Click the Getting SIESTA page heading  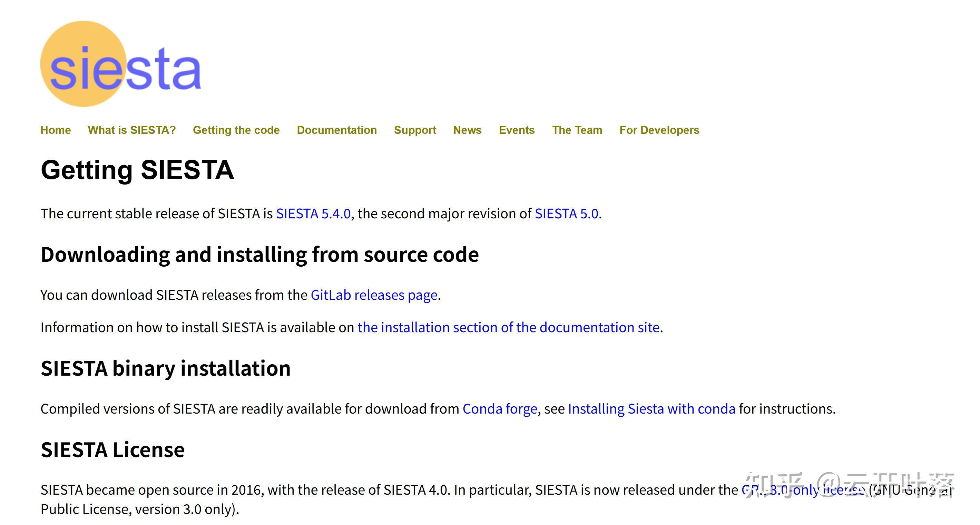pyautogui.click(x=137, y=170)
